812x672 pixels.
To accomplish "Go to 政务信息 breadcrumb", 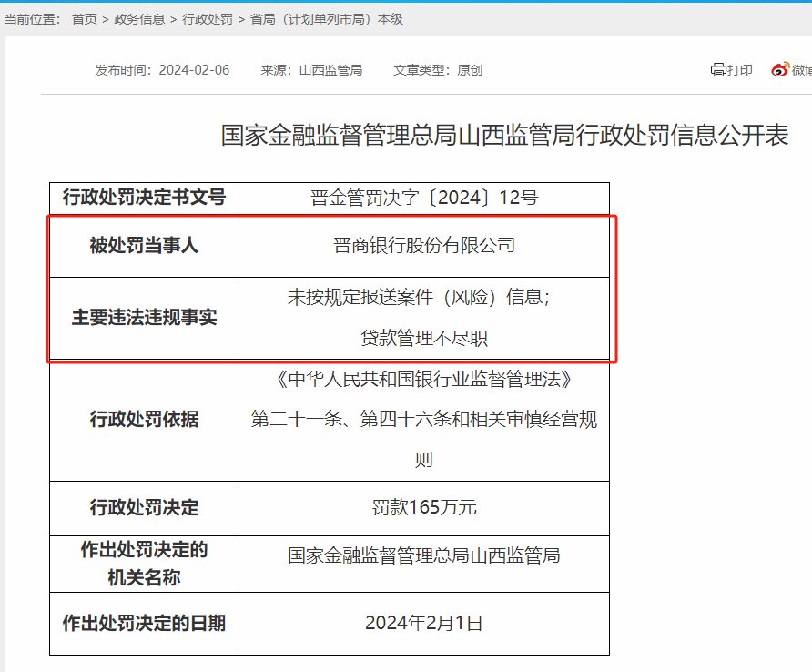I will pos(139,19).
